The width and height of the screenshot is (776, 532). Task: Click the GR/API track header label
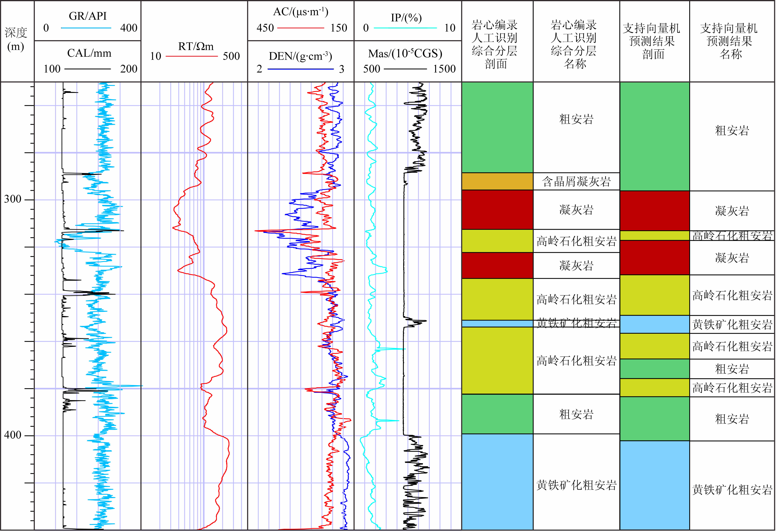[x=88, y=16]
